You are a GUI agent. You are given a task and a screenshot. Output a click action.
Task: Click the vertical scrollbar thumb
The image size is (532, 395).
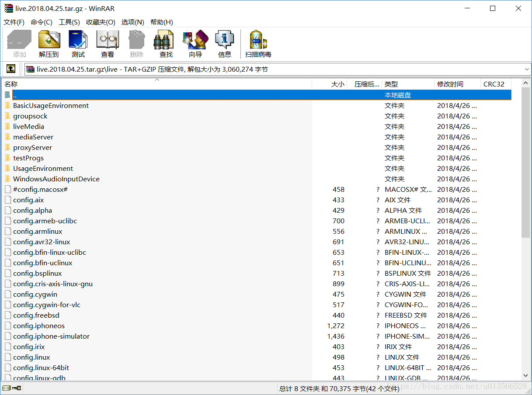pyautogui.click(x=526, y=163)
